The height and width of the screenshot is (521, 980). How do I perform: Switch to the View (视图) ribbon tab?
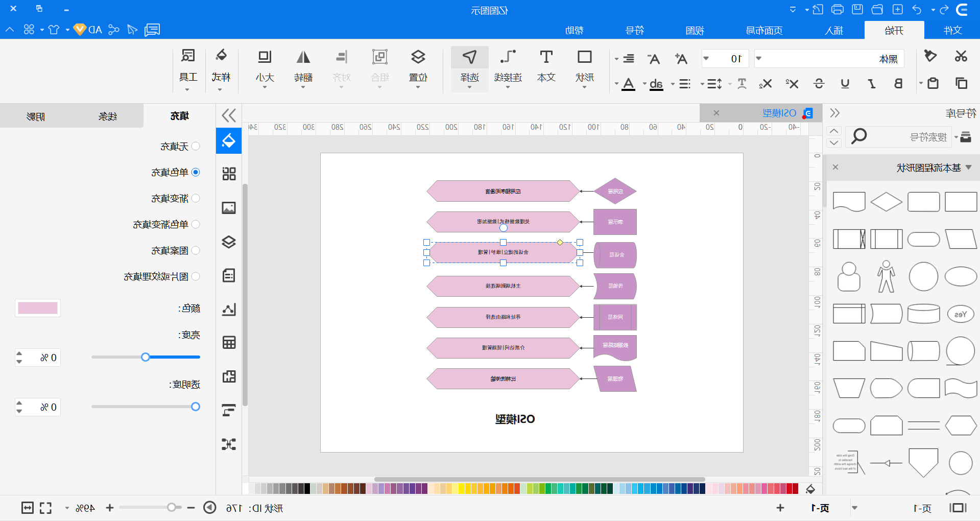pos(695,30)
